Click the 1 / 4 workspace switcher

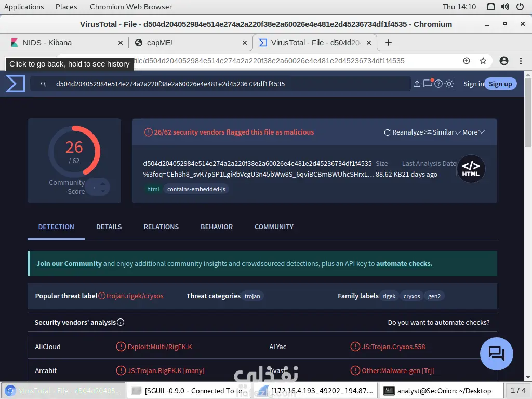518,390
